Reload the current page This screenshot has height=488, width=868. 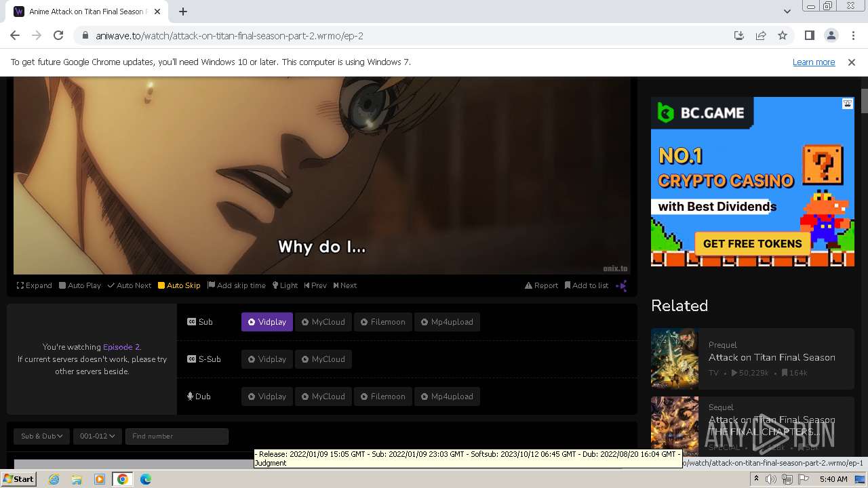tap(58, 36)
